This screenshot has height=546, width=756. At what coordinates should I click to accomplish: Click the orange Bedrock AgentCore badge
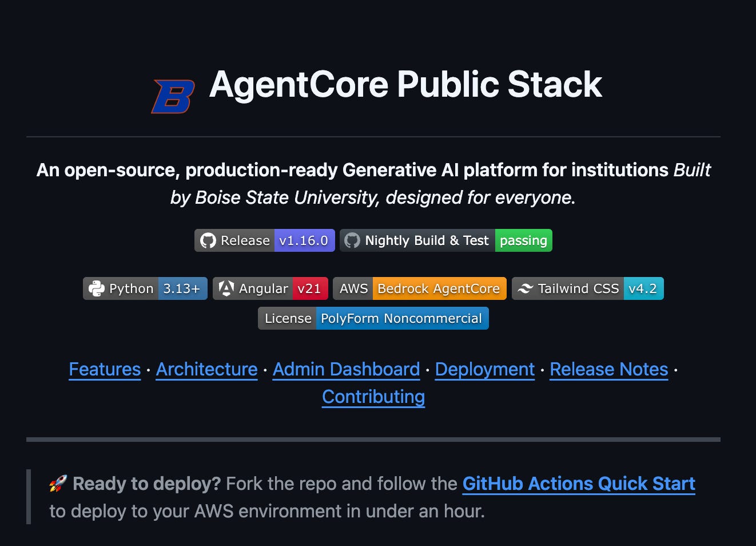tap(439, 288)
